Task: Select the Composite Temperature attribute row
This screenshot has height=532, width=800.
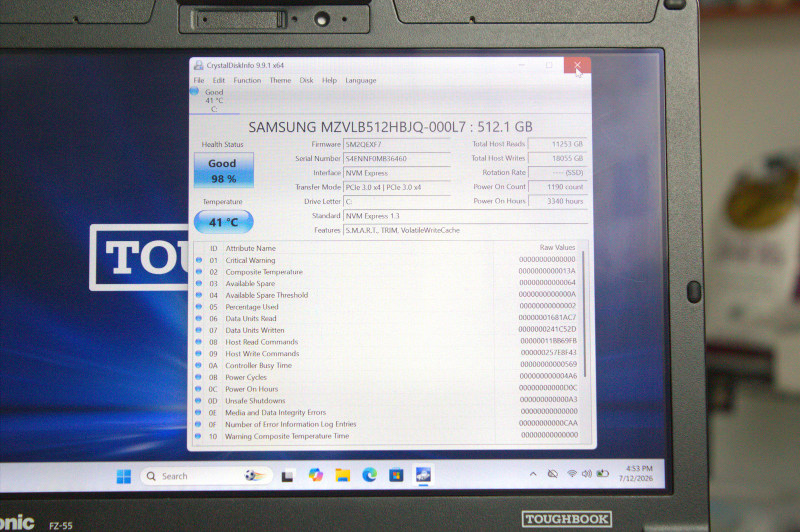Action: click(x=387, y=272)
